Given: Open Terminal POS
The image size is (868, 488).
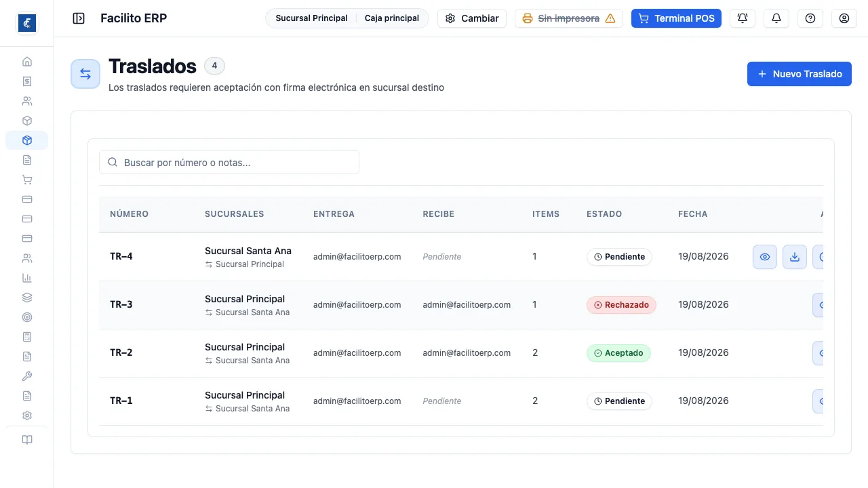Looking at the screenshot, I should [x=676, y=18].
